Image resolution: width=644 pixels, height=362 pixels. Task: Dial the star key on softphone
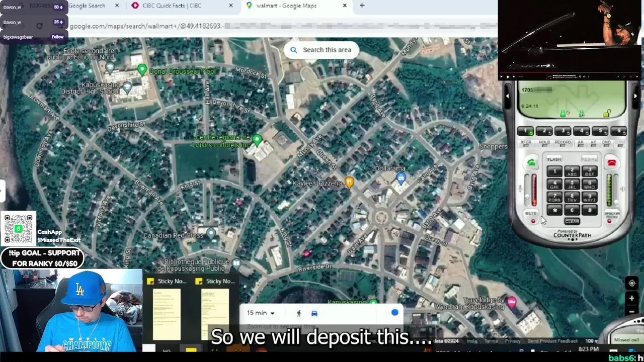click(x=554, y=210)
